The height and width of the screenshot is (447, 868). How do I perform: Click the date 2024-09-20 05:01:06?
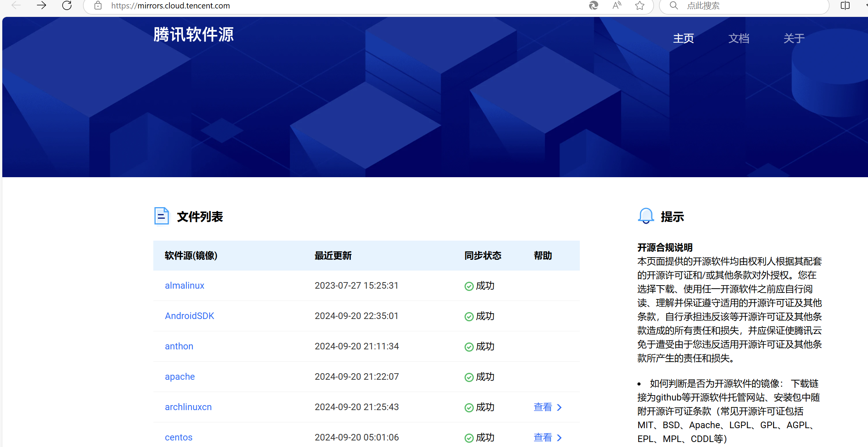(357, 437)
